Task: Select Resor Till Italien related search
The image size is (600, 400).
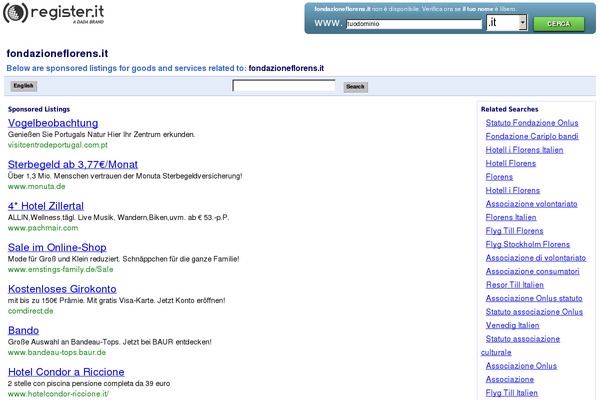Action: (x=515, y=285)
